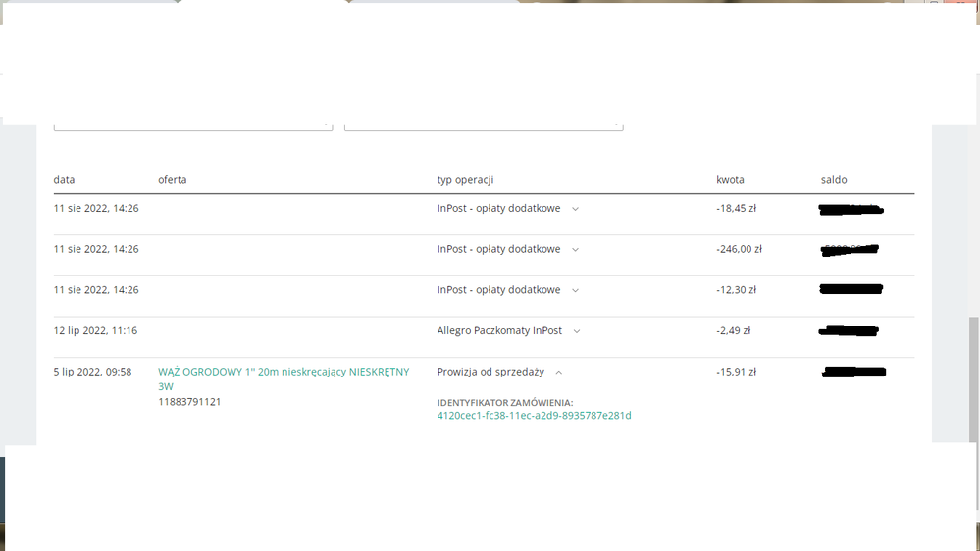This screenshot has height=551, width=980.
Task: Click the kwota column header
Action: [x=730, y=180]
